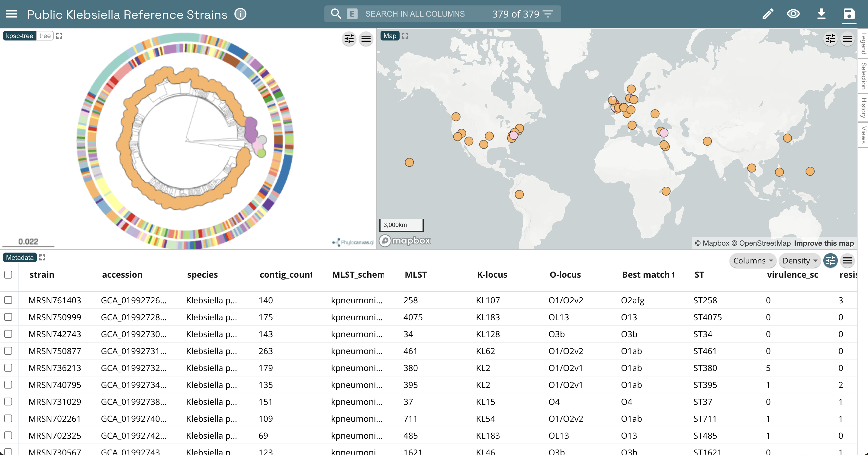Check the row for MRSN750877

(8, 351)
